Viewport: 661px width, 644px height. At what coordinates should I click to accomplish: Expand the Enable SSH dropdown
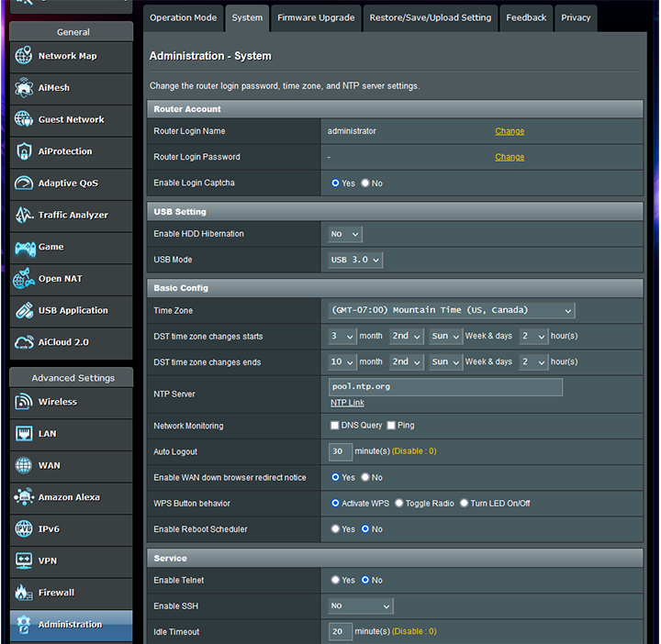point(361,606)
